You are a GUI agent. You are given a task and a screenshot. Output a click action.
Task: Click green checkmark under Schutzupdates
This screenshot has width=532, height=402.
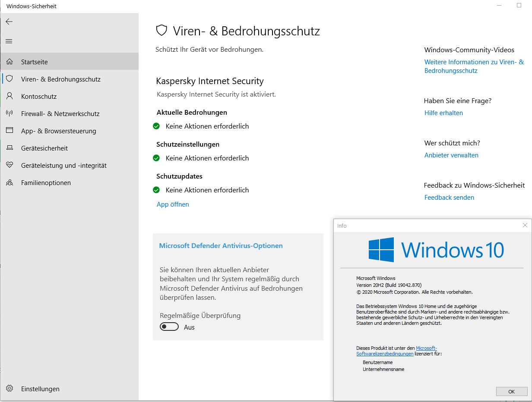[156, 190]
